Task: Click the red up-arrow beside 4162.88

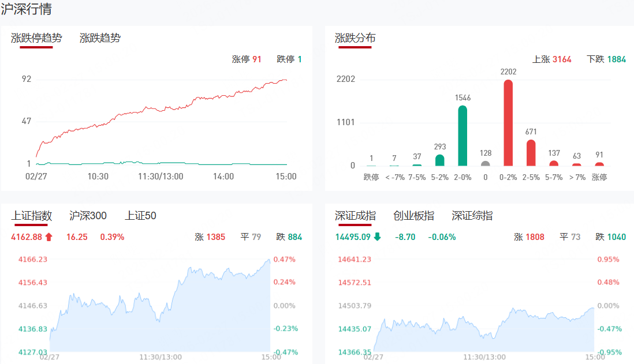Action: 49,237
